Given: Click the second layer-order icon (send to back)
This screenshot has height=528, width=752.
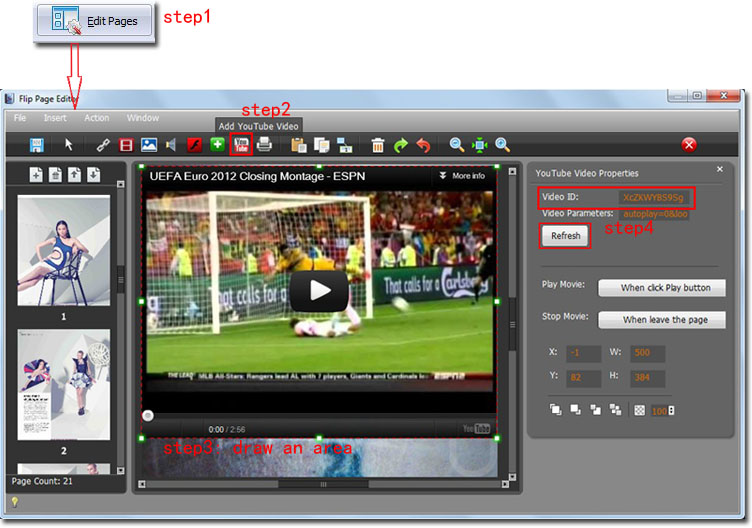Looking at the screenshot, I should [575, 410].
